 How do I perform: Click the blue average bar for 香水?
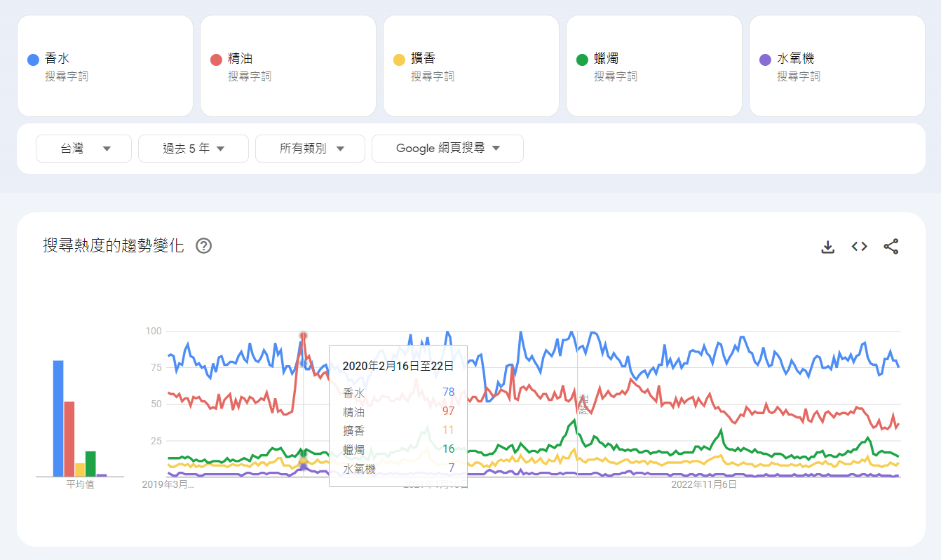pyautogui.click(x=58, y=418)
